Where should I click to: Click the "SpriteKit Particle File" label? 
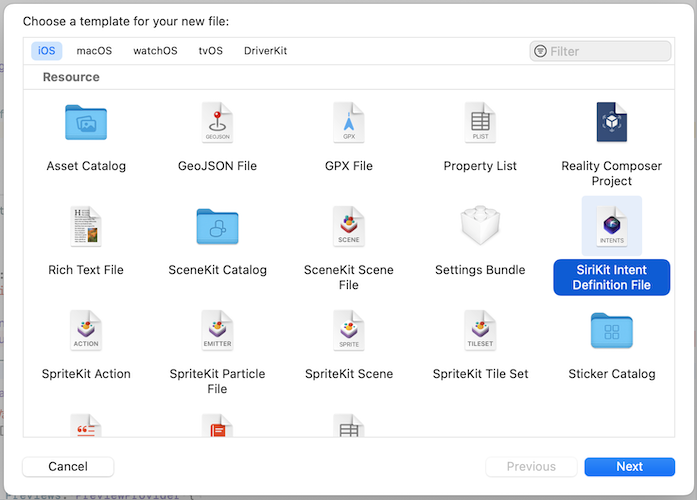[217, 381]
